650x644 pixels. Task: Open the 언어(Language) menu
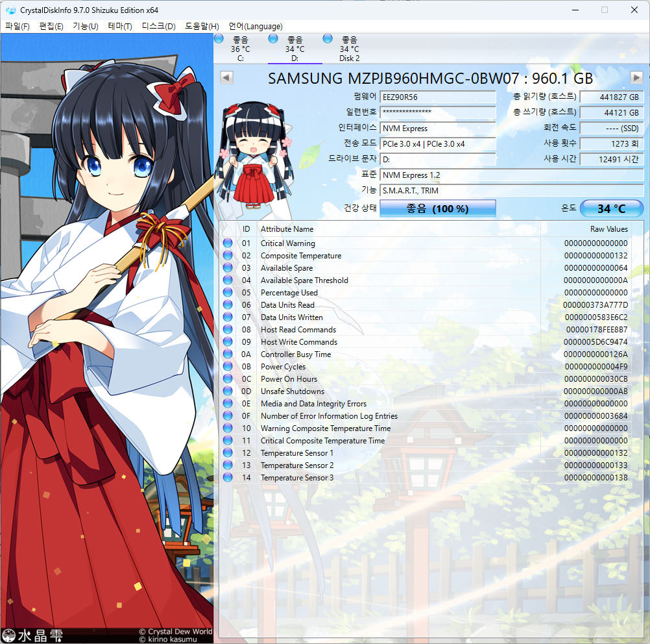click(x=255, y=27)
